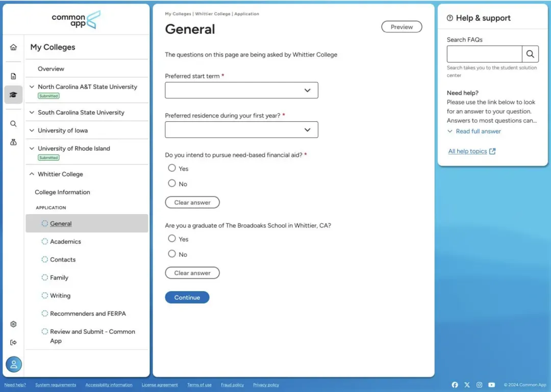Open the Academics application section
The image size is (551, 392).
[65, 241]
